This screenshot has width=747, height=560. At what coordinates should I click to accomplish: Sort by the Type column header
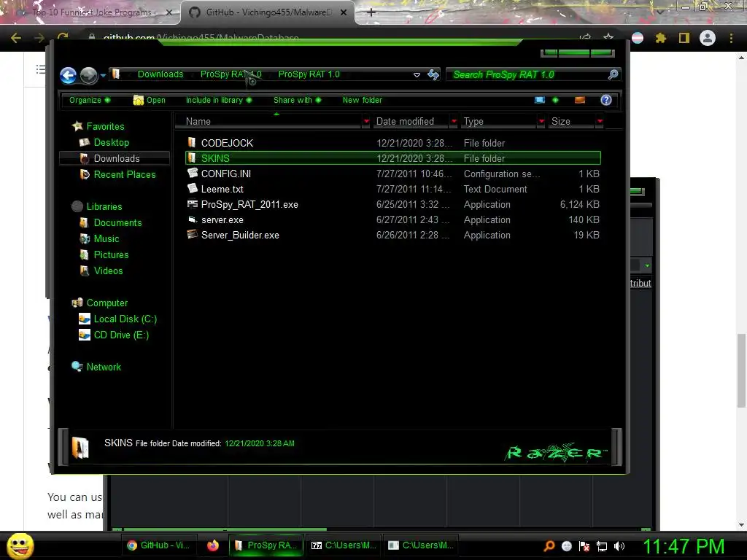point(498,122)
